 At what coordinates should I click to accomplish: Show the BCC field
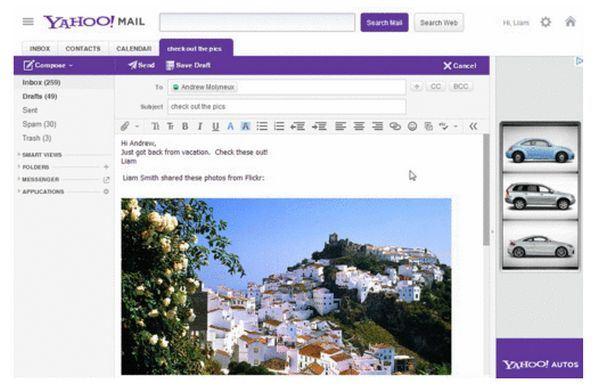pyautogui.click(x=461, y=86)
